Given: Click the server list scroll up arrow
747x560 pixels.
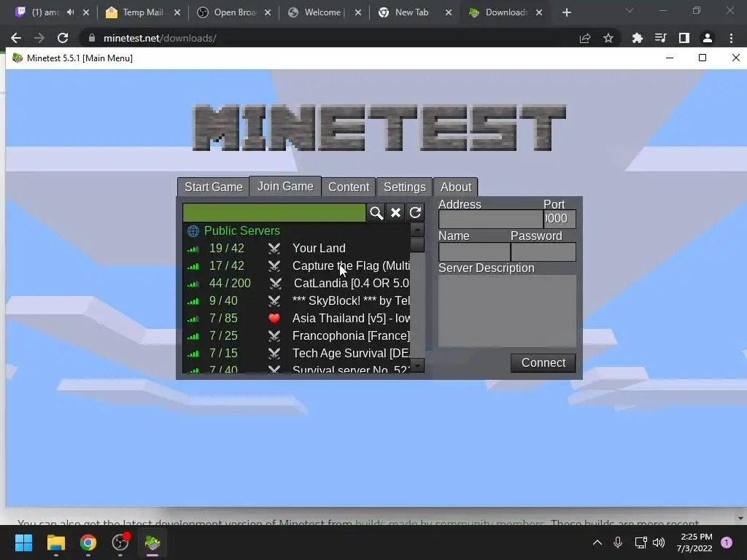Looking at the screenshot, I should click(x=417, y=230).
